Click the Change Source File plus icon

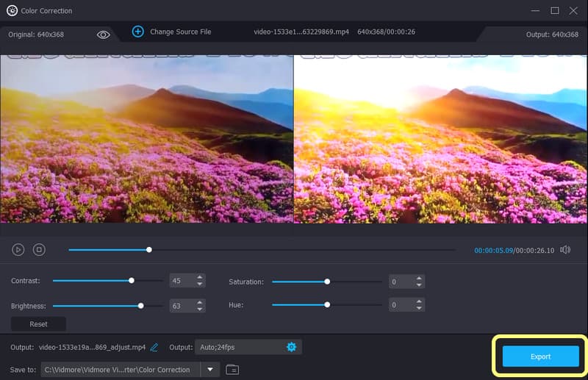pos(137,32)
